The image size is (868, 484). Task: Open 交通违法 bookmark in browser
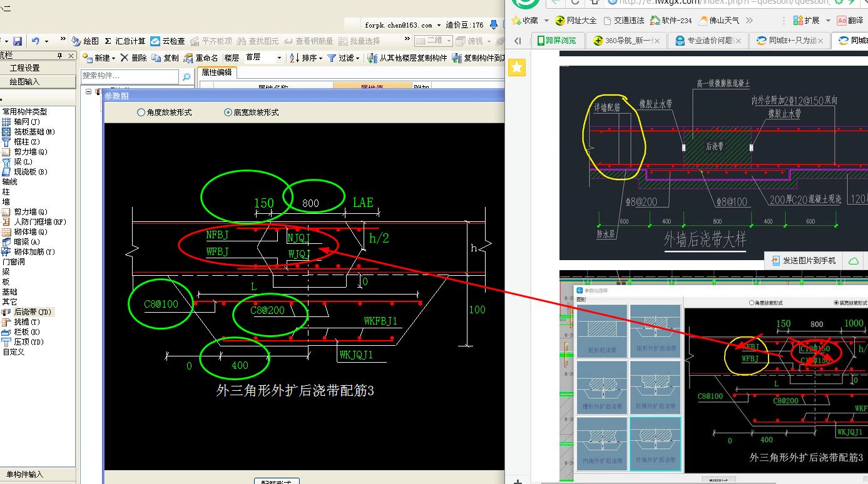[623, 21]
